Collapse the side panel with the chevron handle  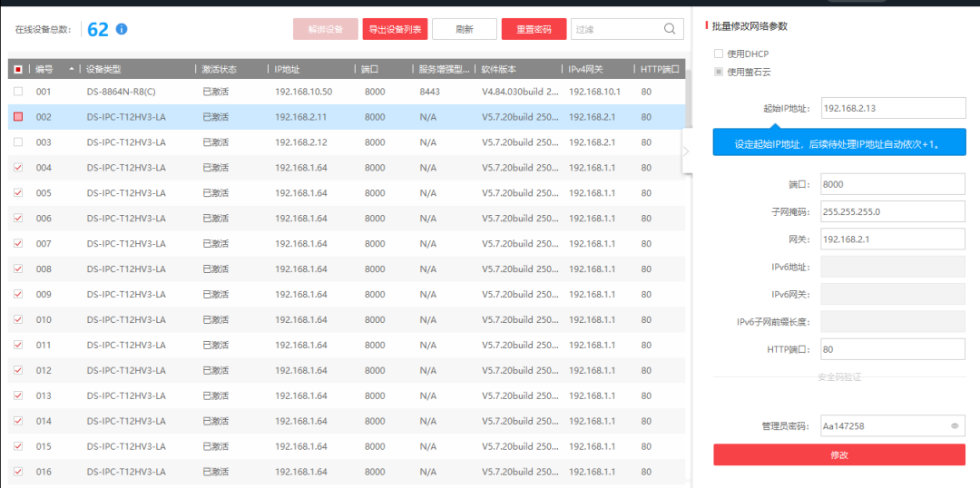click(x=686, y=151)
